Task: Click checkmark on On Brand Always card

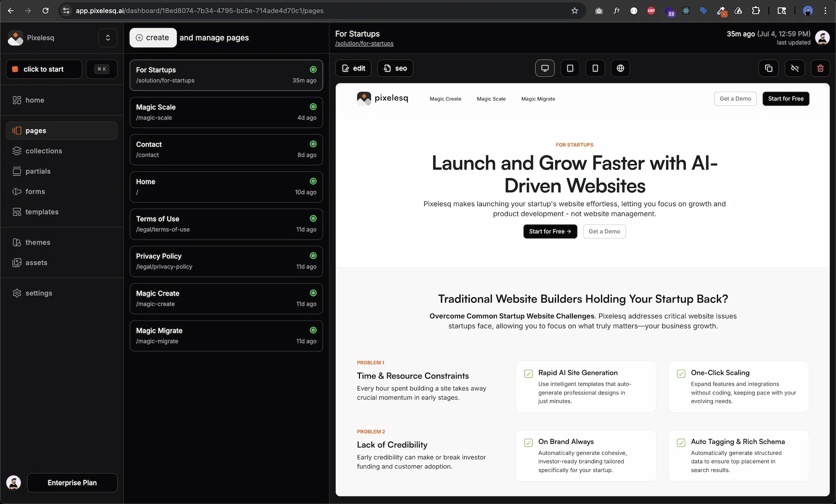Action: [528, 443]
